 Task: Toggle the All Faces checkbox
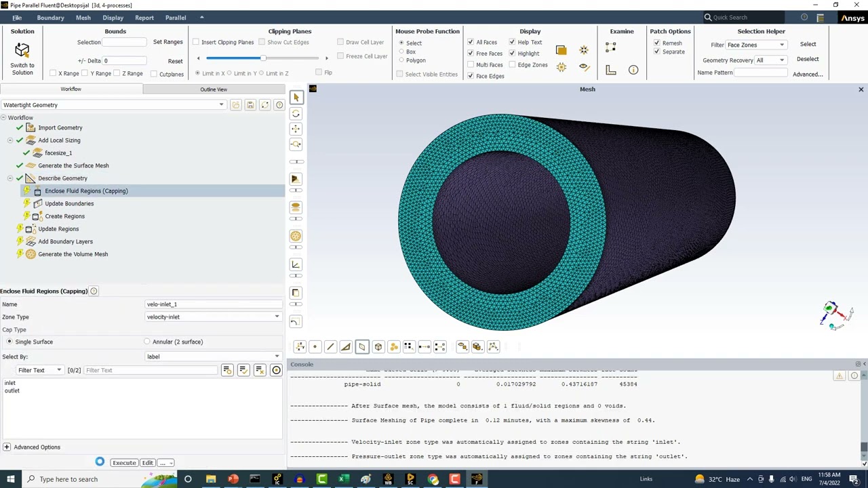471,42
